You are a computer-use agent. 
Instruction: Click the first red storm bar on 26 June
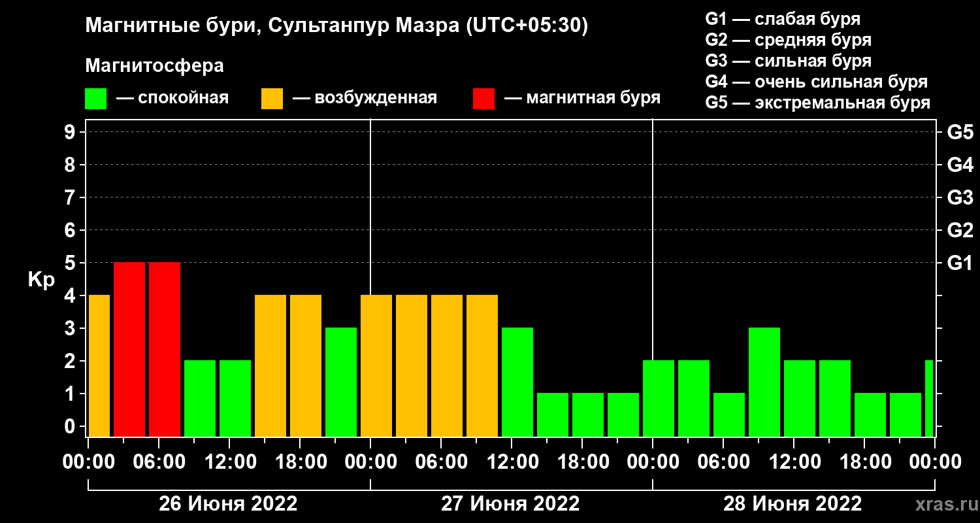(x=129, y=349)
